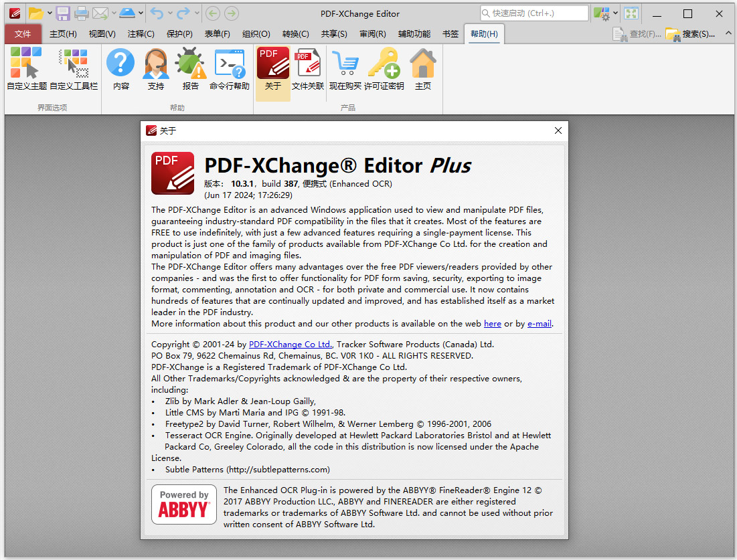This screenshot has height=560, width=737.
Task: Open the undo history dropdown
Action: [169, 13]
